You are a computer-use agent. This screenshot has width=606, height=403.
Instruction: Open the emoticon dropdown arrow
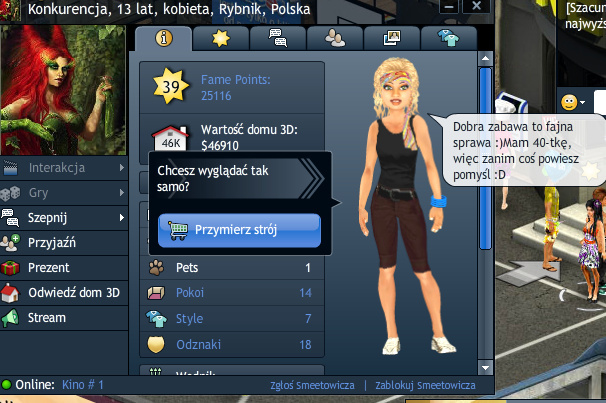pyautogui.click(x=582, y=102)
